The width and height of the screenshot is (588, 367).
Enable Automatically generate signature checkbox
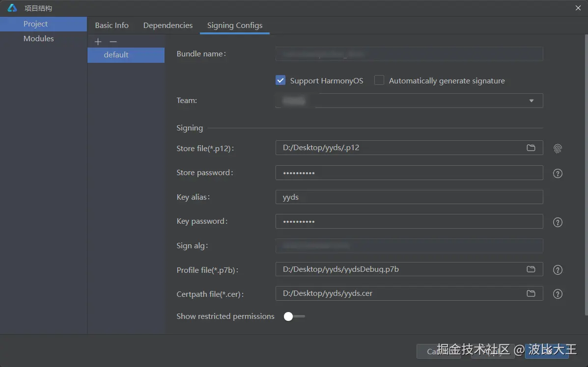tap(379, 80)
